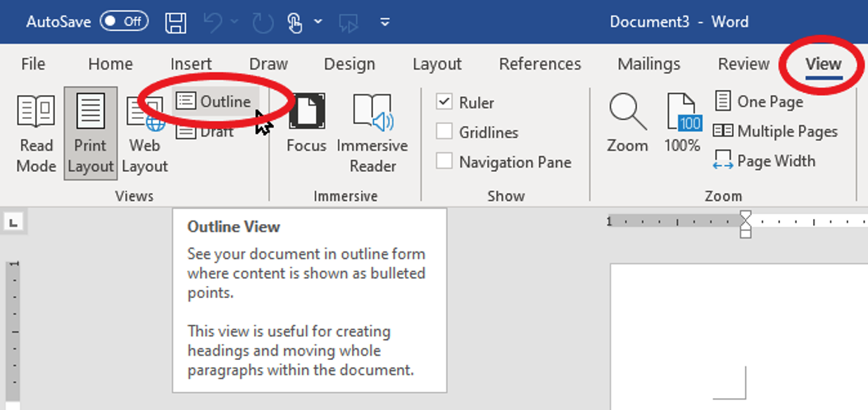The width and height of the screenshot is (868, 410).
Task: Click inside the blank document page
Action: (x=739, y=337)
